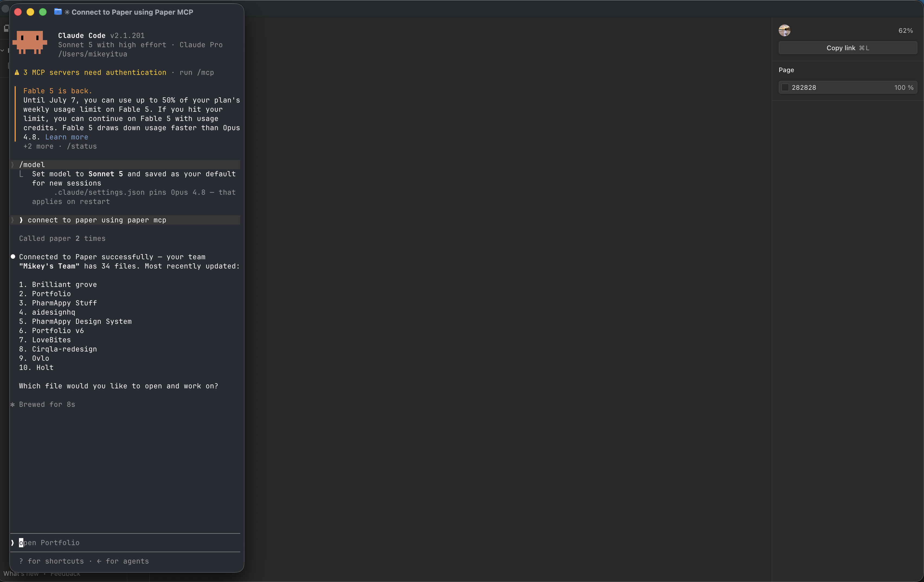Click the run /mcp hint text
924x582 pixels.
[197, 73]
